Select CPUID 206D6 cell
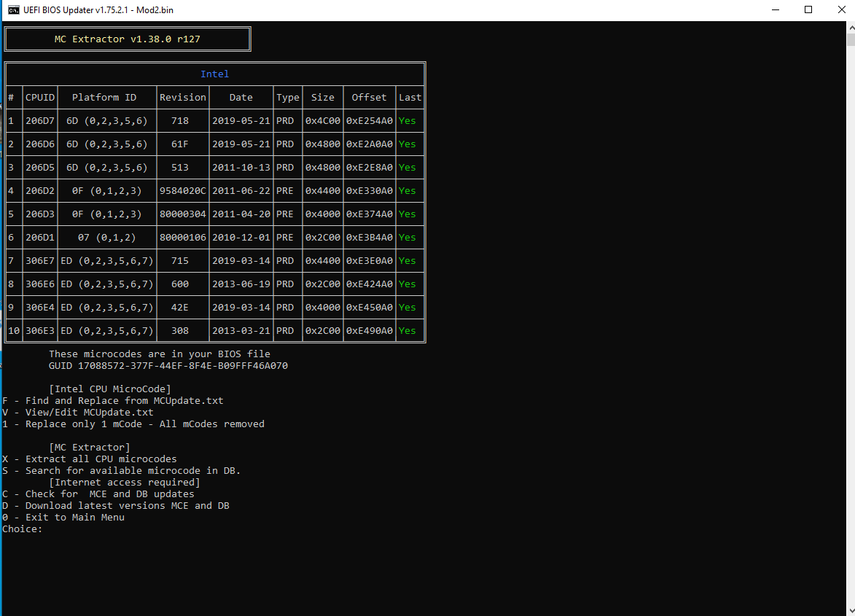Image resolution: width=855 pixels, height=616 pixels. click(40, 144)
